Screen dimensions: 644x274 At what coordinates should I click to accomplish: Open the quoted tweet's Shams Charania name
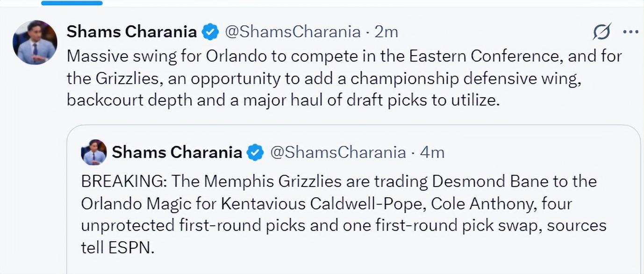pyautogui.click(x=177, y=152)
